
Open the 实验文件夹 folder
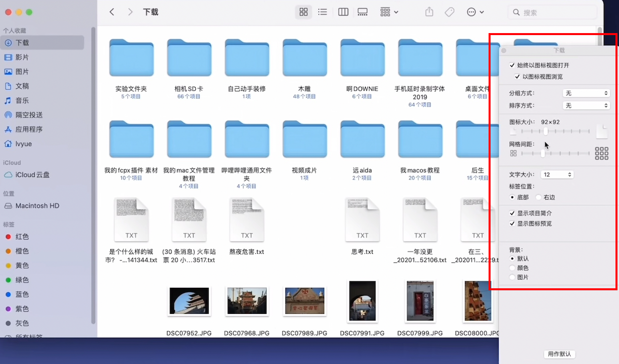coord(131,61)
